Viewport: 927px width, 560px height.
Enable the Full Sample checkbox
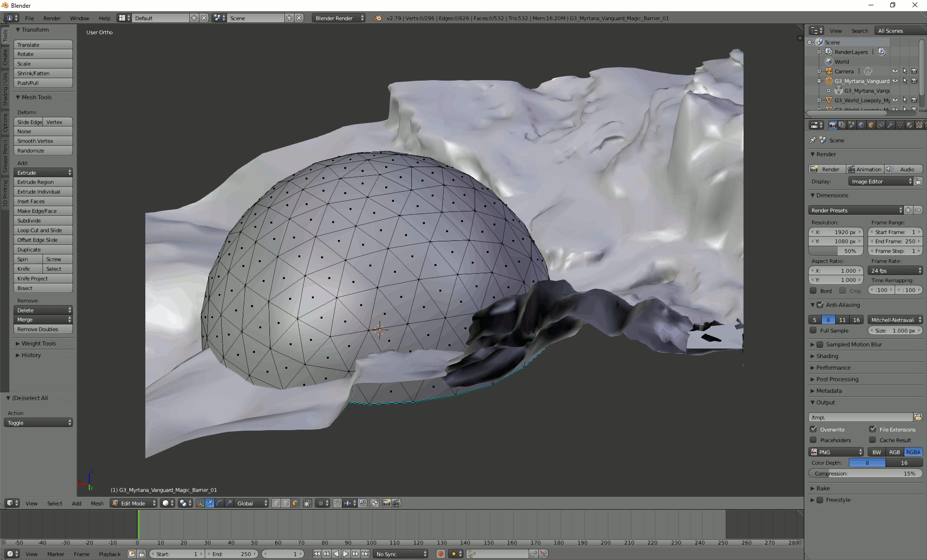point(814,330)
